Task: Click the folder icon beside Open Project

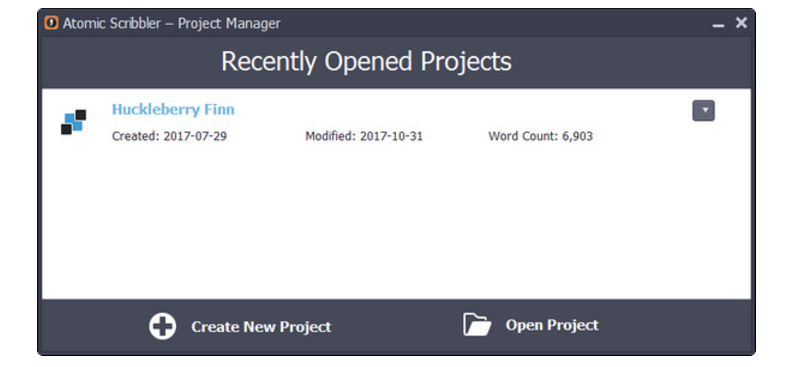Action: 477,324
